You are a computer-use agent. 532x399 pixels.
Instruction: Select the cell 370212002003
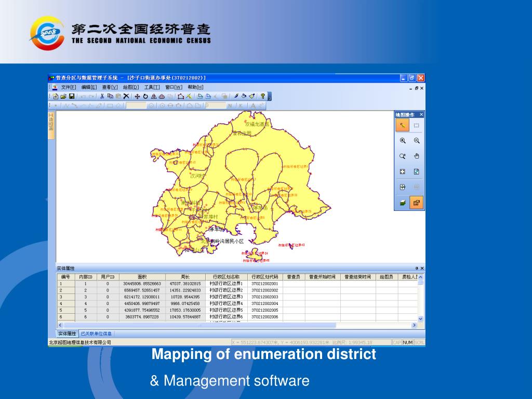point(265,297)
